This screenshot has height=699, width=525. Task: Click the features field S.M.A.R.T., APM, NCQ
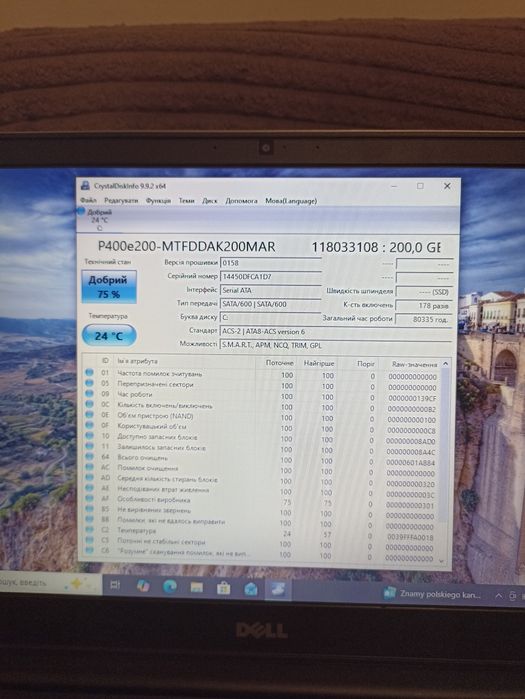tap(336, 345)
